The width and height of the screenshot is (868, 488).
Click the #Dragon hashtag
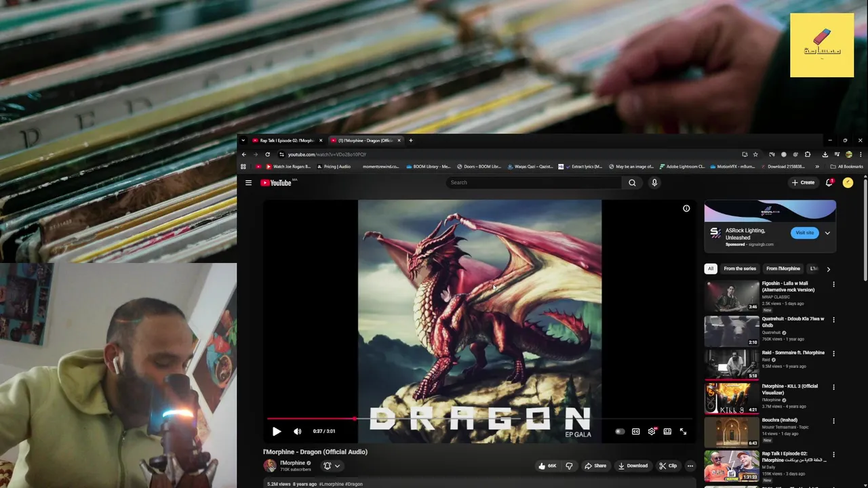(x=354, y=484)
